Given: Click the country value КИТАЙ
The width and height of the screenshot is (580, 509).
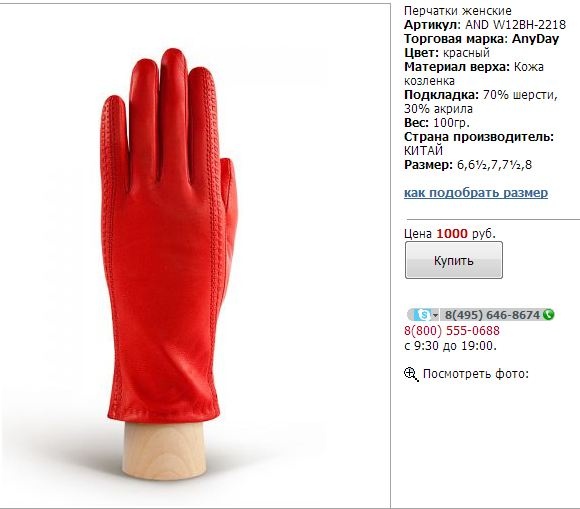Looking at the screenshot, I should (423, 151).
